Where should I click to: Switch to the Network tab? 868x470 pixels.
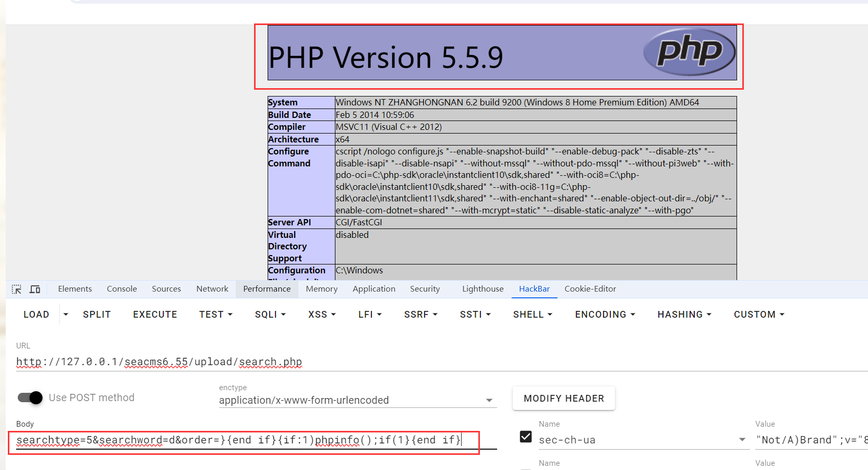coord(212,289)
